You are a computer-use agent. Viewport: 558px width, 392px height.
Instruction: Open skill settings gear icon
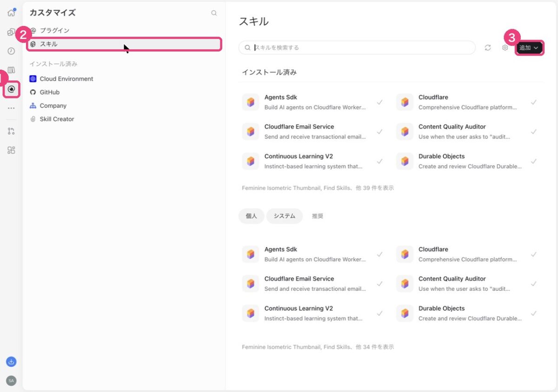505,47
